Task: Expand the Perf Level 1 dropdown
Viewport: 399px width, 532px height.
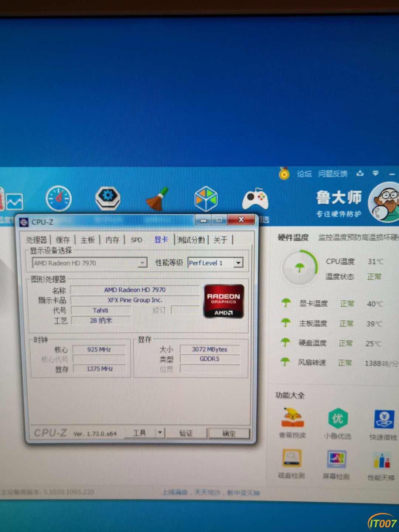Action: click(239, 263)
